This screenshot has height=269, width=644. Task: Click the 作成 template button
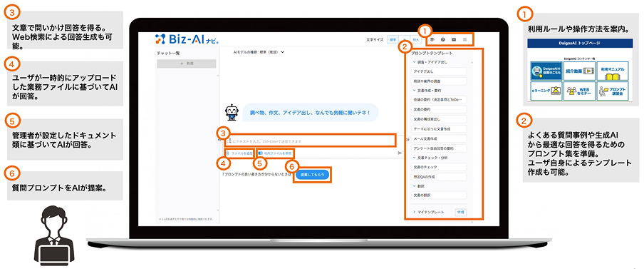coord(461,212)
